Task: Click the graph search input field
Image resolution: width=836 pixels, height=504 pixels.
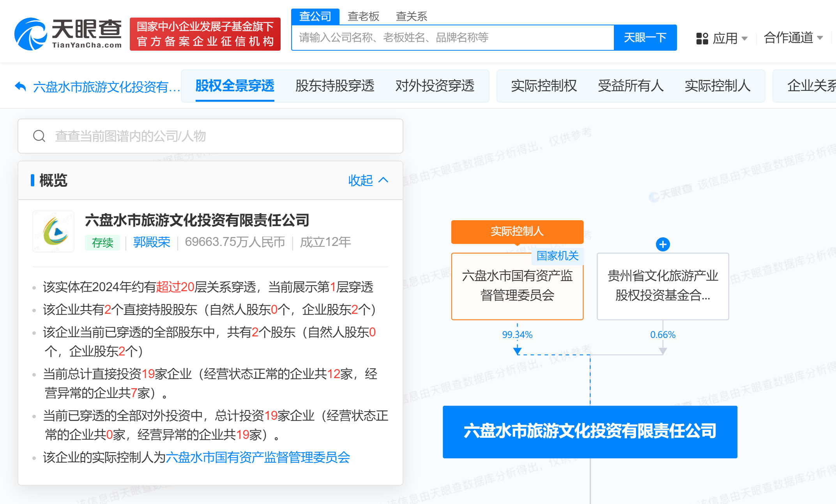Action: click(210, 136)
